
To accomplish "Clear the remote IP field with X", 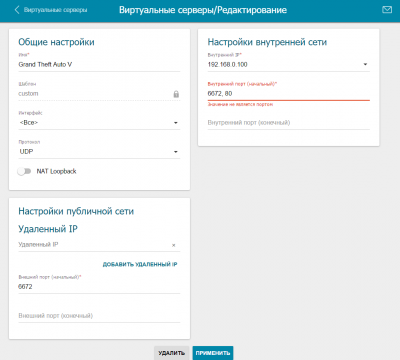I will coord(173,245).
